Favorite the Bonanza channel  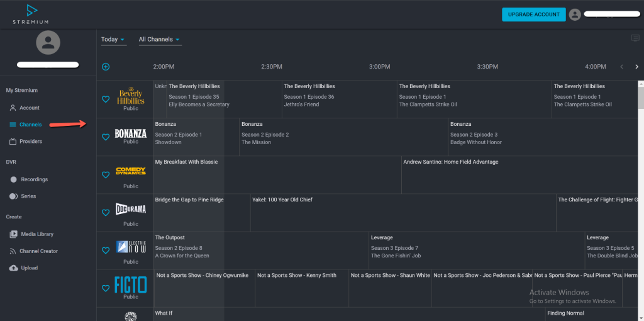point(106,137)
